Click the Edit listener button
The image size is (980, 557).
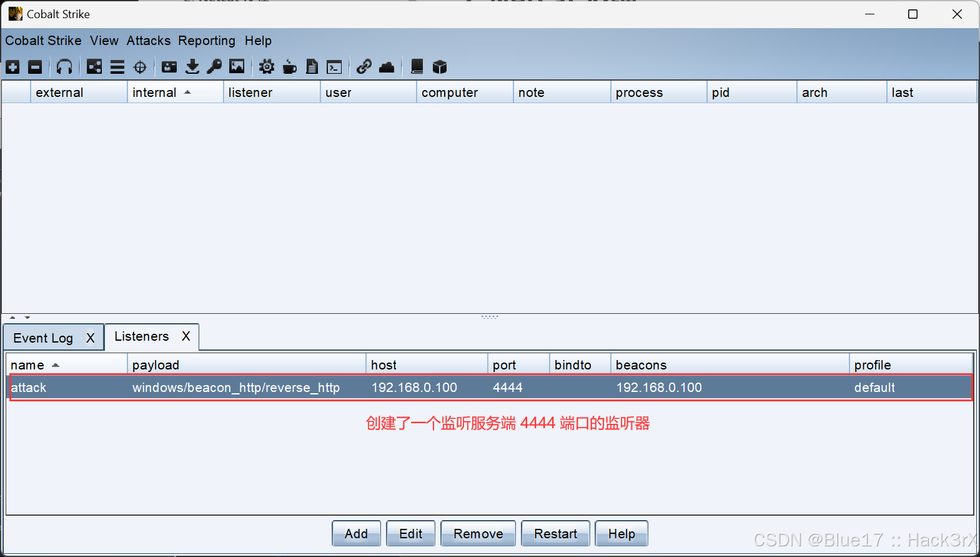click(x=410, y=533)
